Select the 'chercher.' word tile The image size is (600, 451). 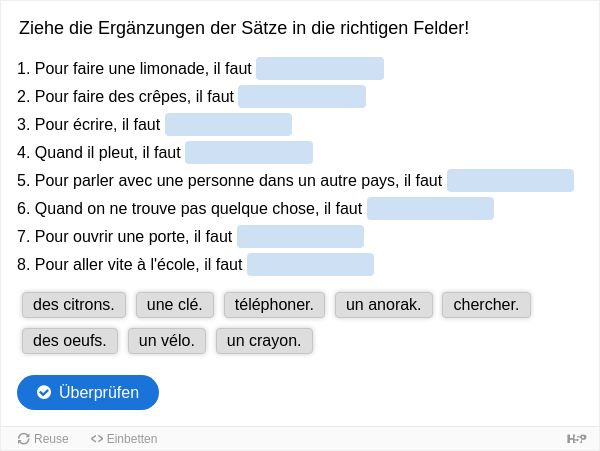486,305
